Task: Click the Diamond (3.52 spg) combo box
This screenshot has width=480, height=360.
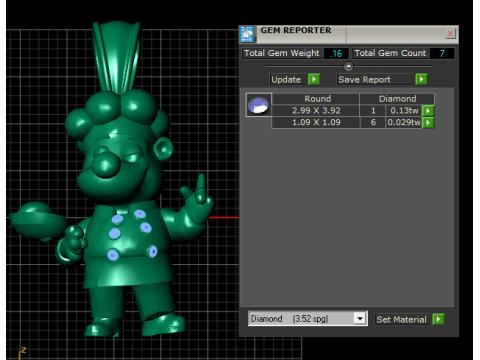Action: 307,319
